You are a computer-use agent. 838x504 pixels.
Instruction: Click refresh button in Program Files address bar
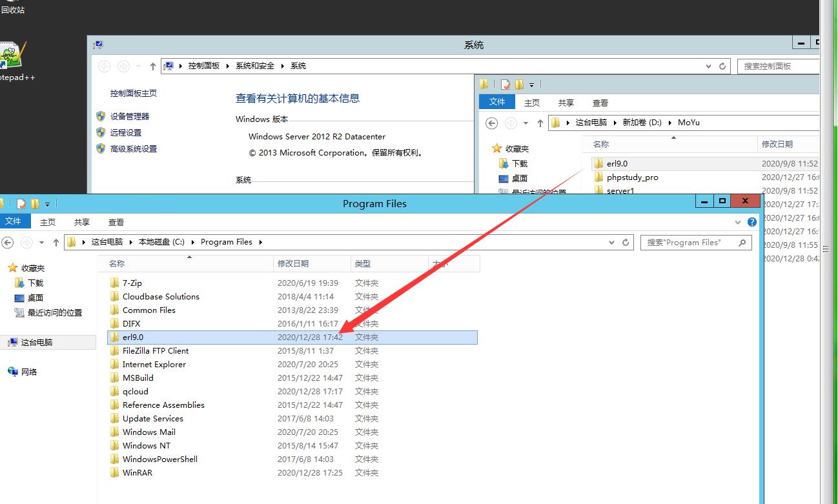(x=625, y=242)
